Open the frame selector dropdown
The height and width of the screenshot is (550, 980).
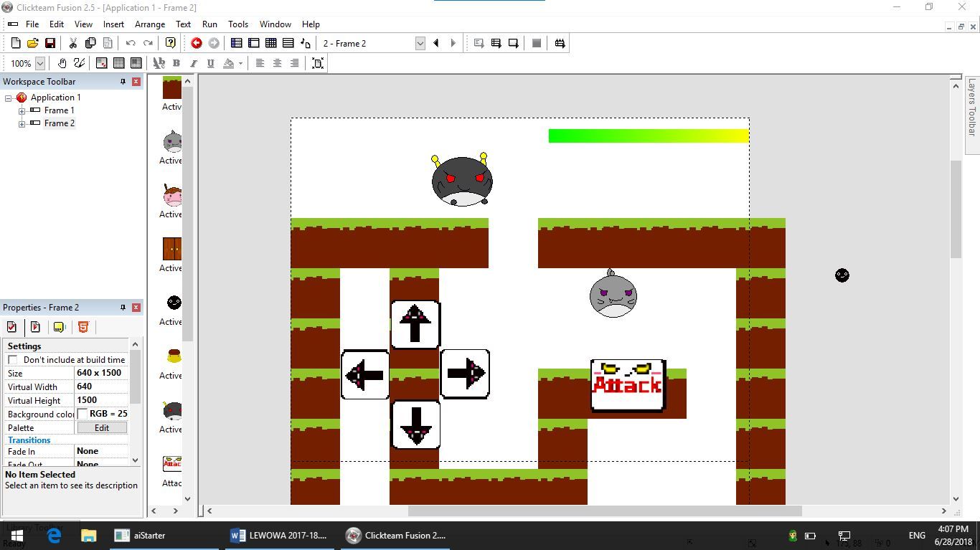(x=420, y=44)
